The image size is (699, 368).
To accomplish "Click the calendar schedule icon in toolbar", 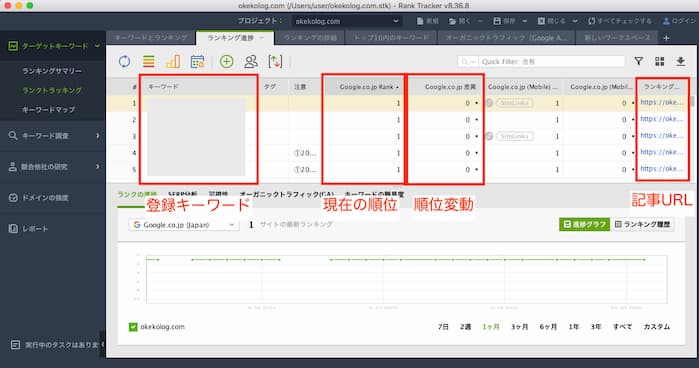I will pyautogui.click(x=197, y=61).
